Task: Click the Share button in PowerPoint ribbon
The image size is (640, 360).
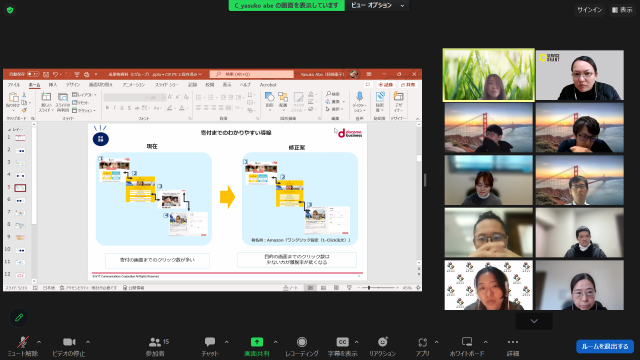Action: coord(408,85)
